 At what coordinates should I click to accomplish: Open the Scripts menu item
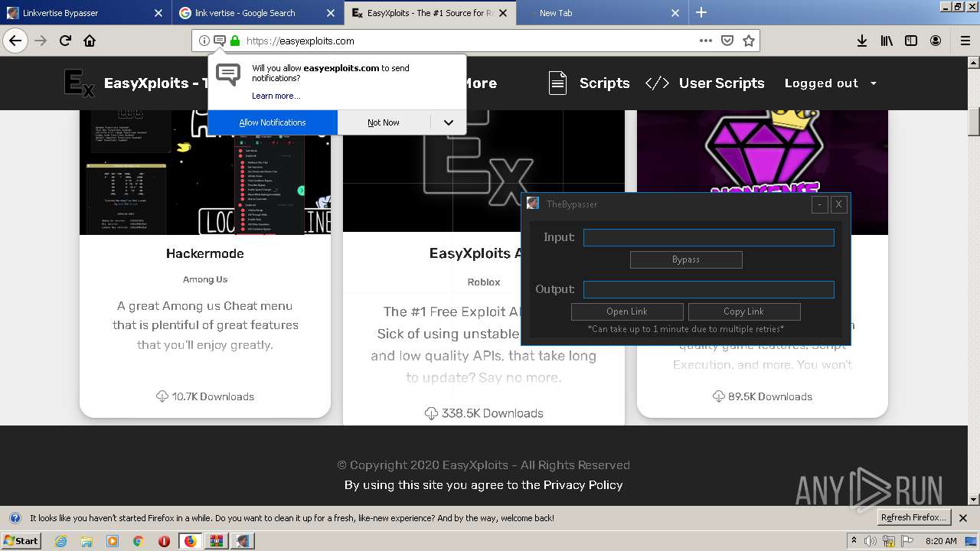coord(604,83)
